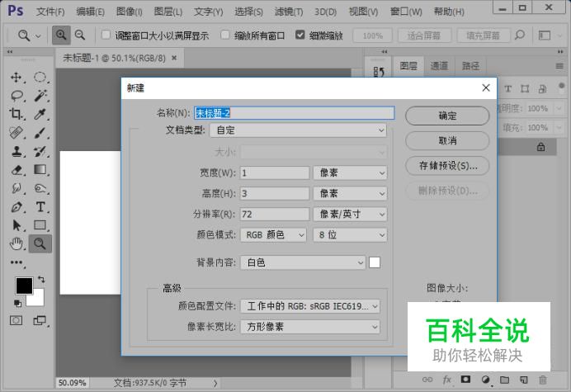Open the 编辑(E) menu
Image resolution: width=571 pixels, height=392 pixels.
pyautogui.click(x=90, y=12)
